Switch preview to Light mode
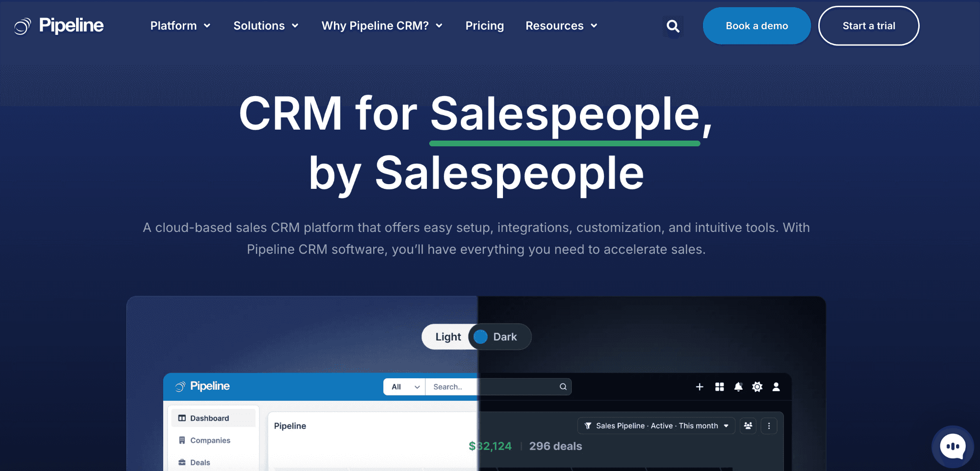The width and height of the screenshot is (980, 471). (x=448, y=337)
